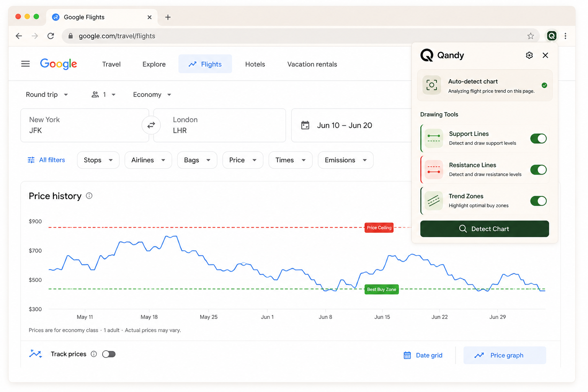This screenshot has width=588, height=392.
Task: Click the Auto-detect chart scan icon
Action: [432, 85]
